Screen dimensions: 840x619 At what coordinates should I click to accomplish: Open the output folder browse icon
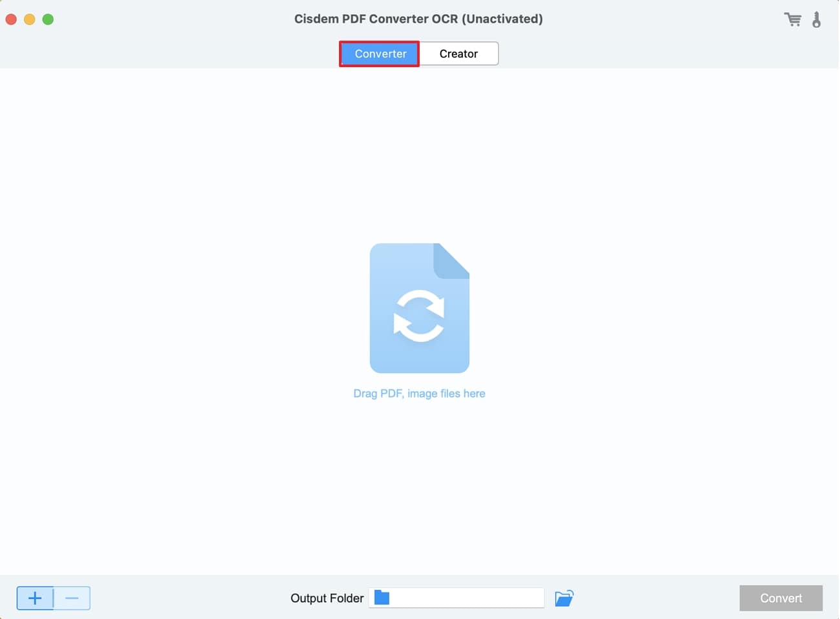pos(564,598)
